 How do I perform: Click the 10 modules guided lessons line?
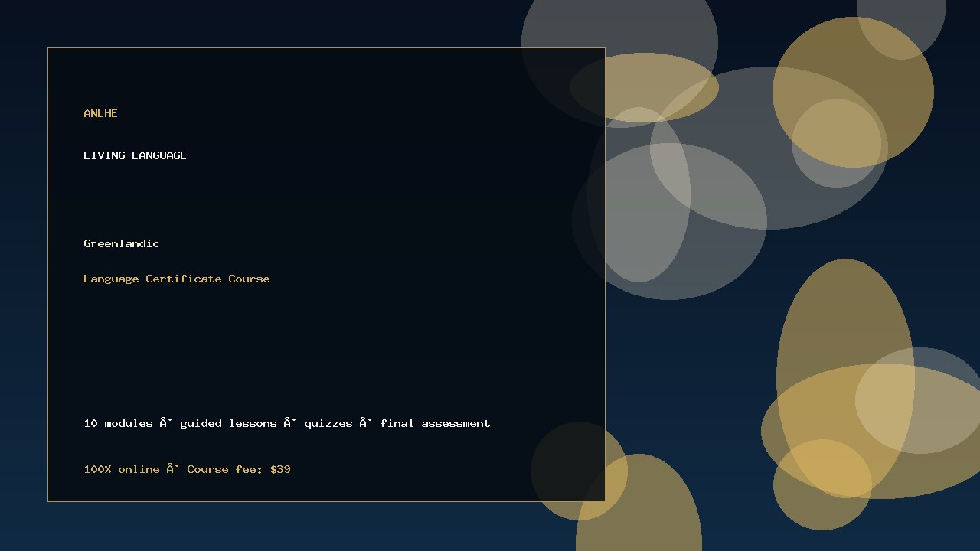(287, 423)
